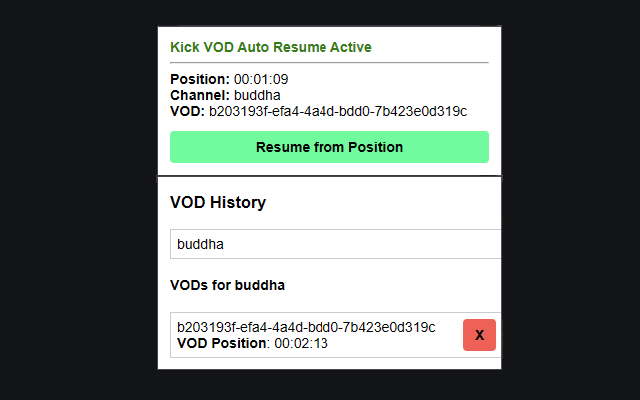Viewport: 640px width, 400px height.
Task: Click the bold Channel: label
Action: click(199, 95)
